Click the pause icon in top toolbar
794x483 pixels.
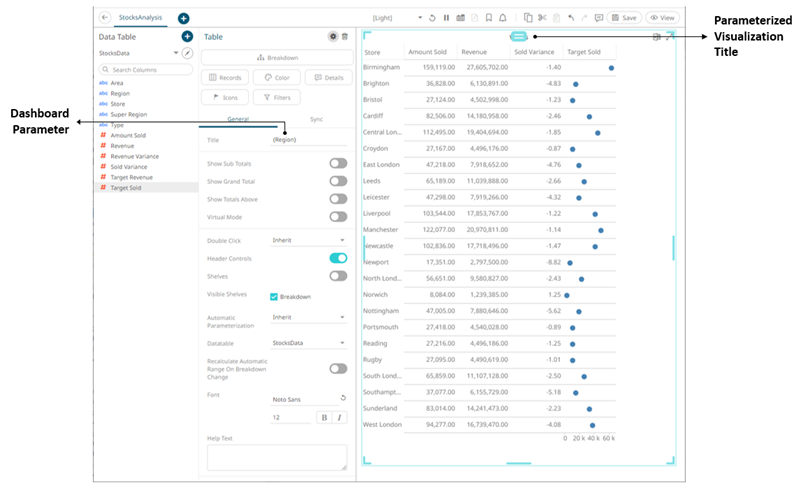point(445,18)
